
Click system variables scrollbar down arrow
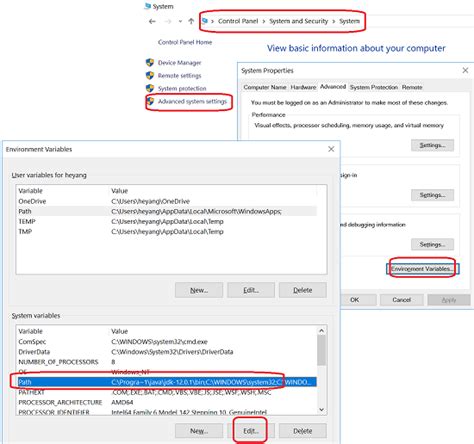click(x=321, y=409)
